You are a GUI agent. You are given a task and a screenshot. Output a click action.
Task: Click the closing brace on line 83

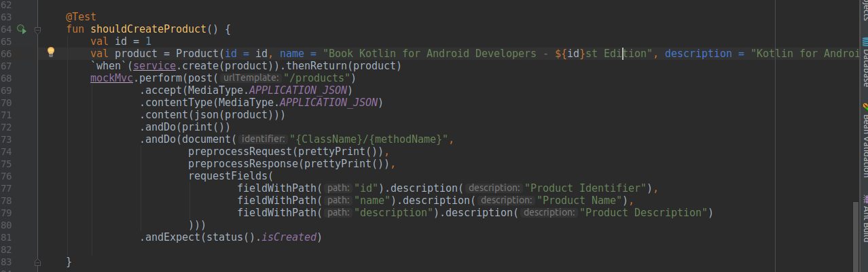pyautogui.click(x=69, y=262)
